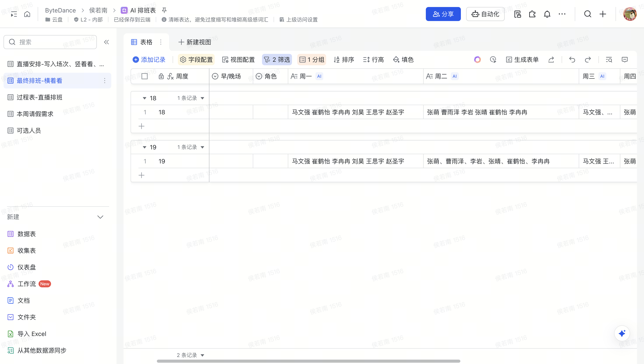This screenshot has width=644, height=364.
Task: Open the 填色 fill color tool
Action: (403, 60)
